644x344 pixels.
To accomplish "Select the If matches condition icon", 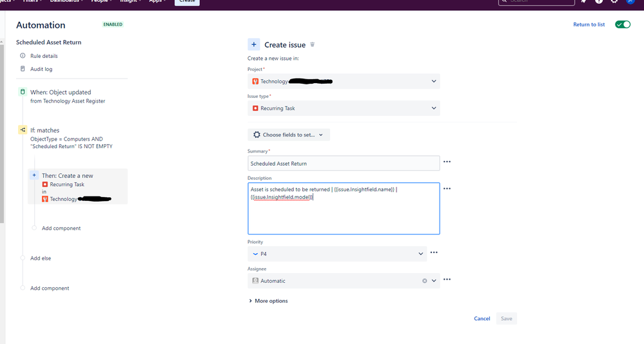I will [23, 129].
